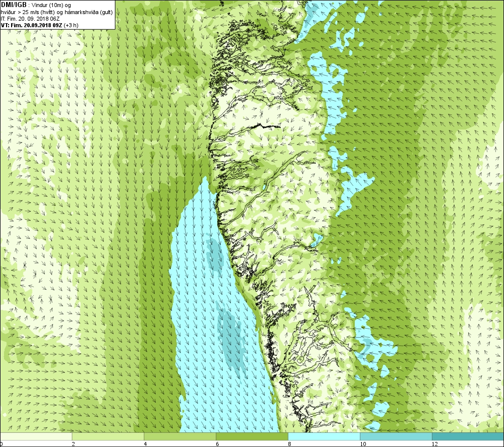Click the legend scale label '4'
Screen dimensions: 504x447
click(x=146, y=444)
